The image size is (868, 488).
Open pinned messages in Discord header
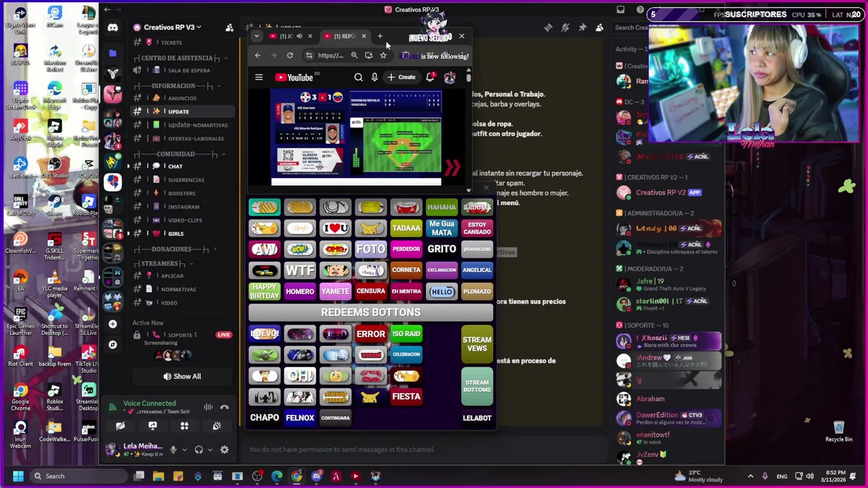[x=582, y=27]
